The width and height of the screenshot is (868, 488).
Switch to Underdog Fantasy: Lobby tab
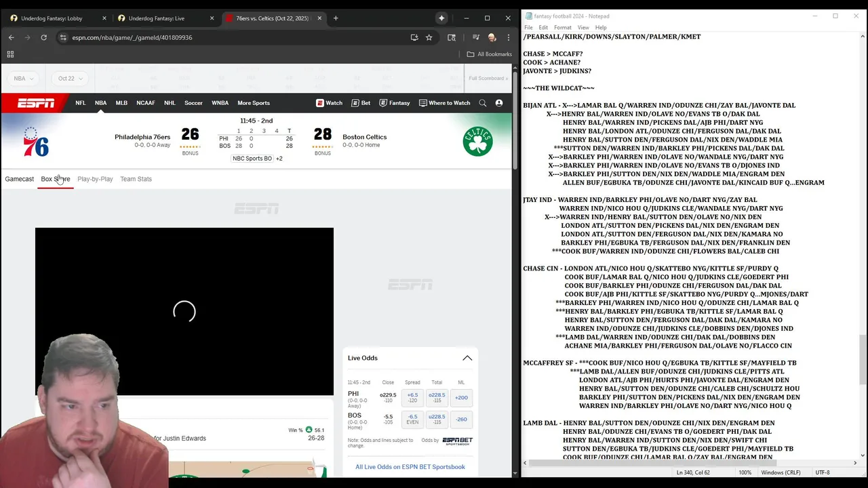(x=52, y=18)
